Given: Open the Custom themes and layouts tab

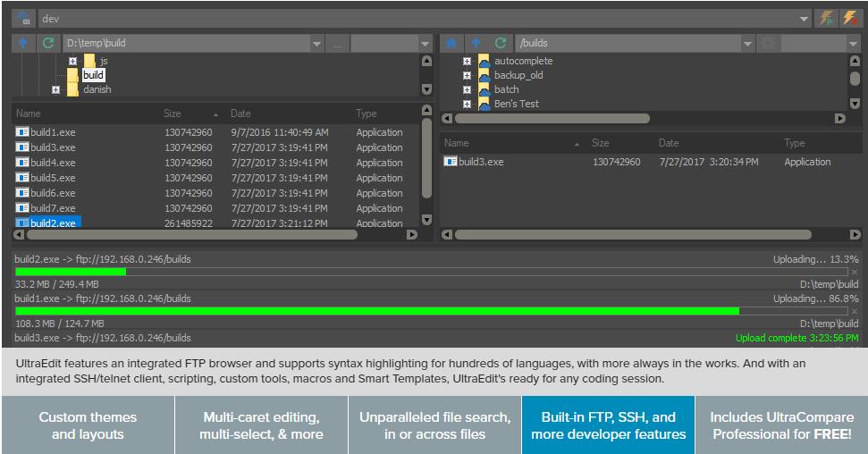Looking at the screenshot, I should 88,425.
